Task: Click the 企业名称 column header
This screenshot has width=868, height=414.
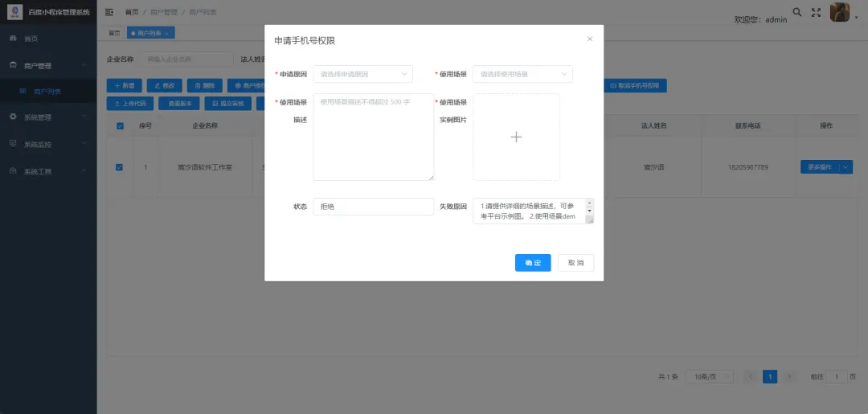Action: (205, 125)
